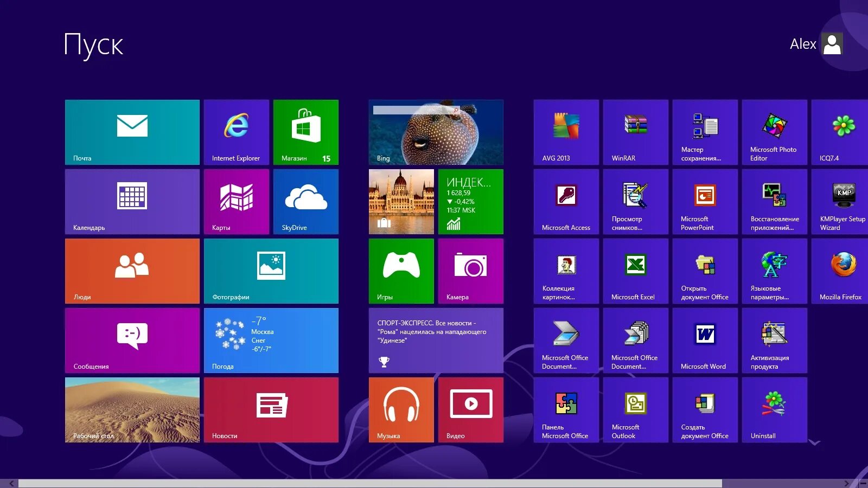Open Панель Microsoft Office tile
The height and width of the screenshot is (488, 868).
click(566, 410)
